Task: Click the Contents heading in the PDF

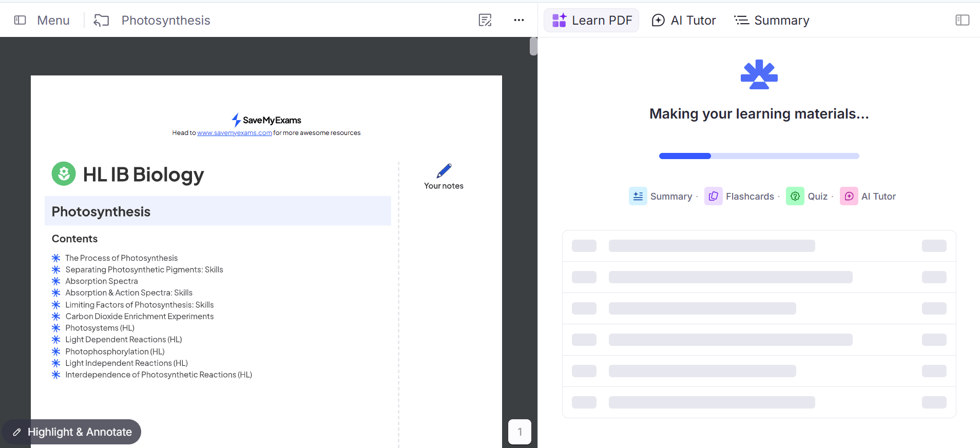Action: (x=74, y=239)
